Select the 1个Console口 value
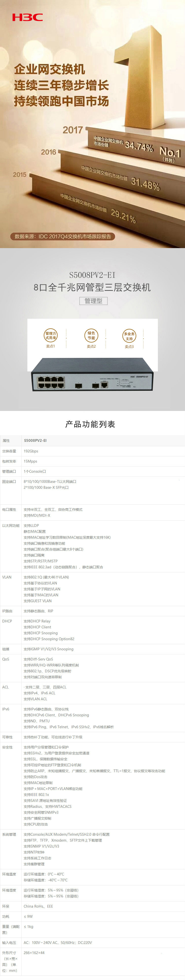 [35, 471]
